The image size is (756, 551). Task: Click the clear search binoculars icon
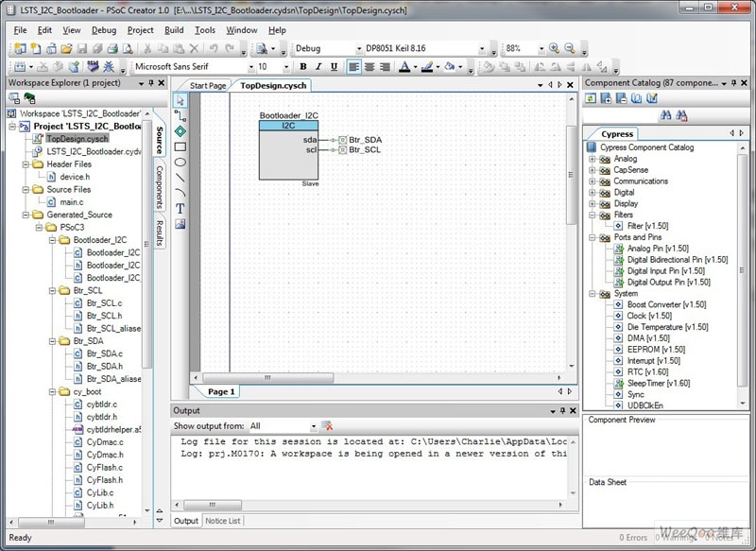pos(681,115)
